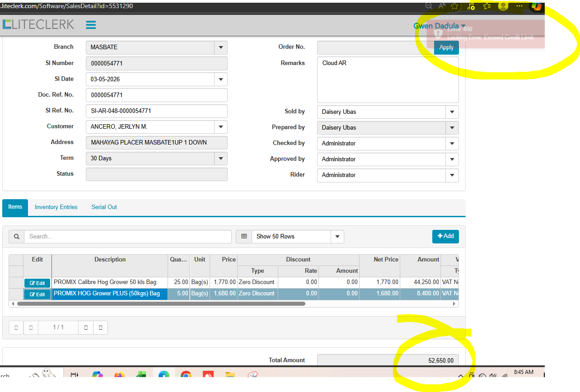Click Edit for PROMIX Calibre Hog Grower row
The width and height of the screenshot is (580, 392).
[x=37, y=283]
